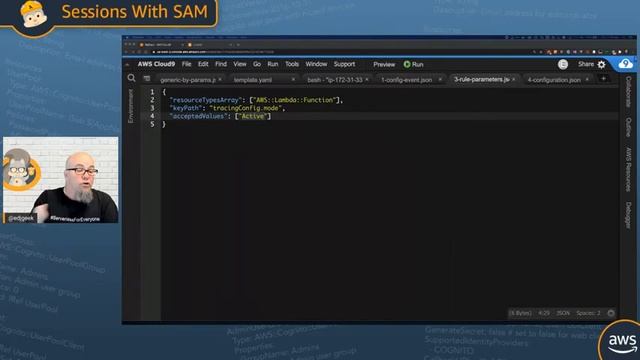Click the "AWS::Lambda::Function" string

pyautogui.click(x=295, y=100)
